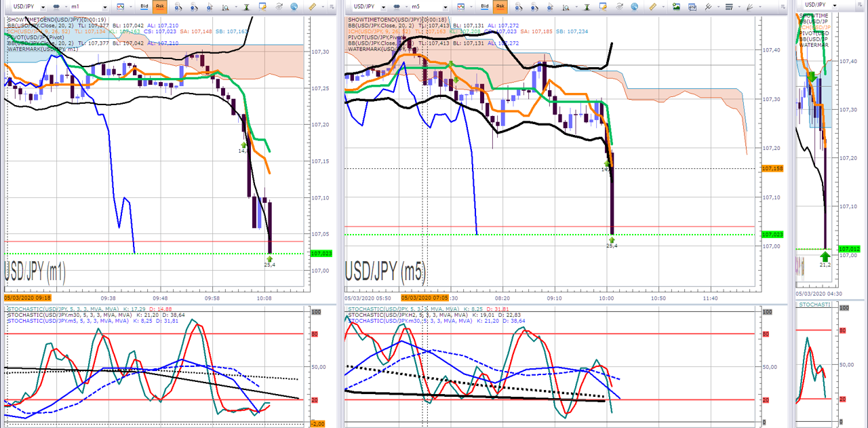This screenshot has height=428, width=868.
Task: Click the globe icon in m1 chart toolbar
Action: (x=294, y=6)
